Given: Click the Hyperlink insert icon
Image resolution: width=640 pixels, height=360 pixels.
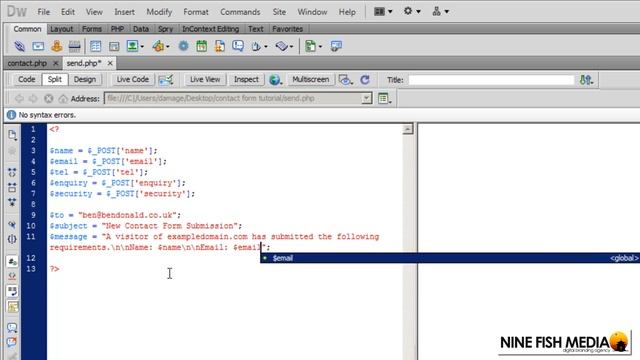Looking at the screenshot, I should click(x=19, y=46).
